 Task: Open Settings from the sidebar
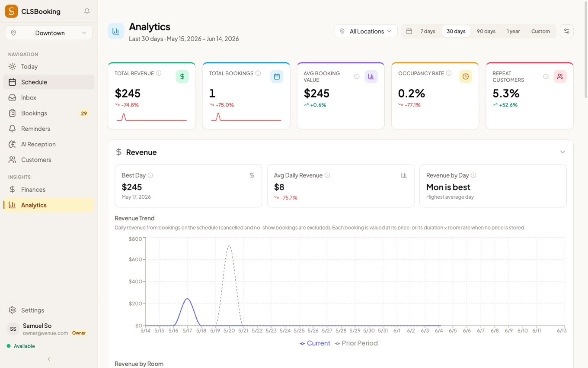point(49,310)
